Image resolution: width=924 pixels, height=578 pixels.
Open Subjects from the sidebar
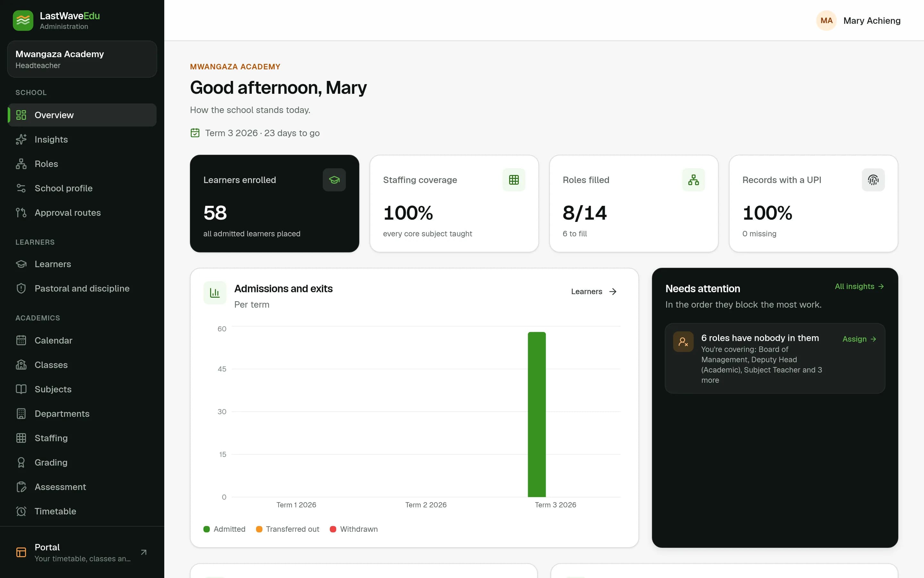(82, 389)
